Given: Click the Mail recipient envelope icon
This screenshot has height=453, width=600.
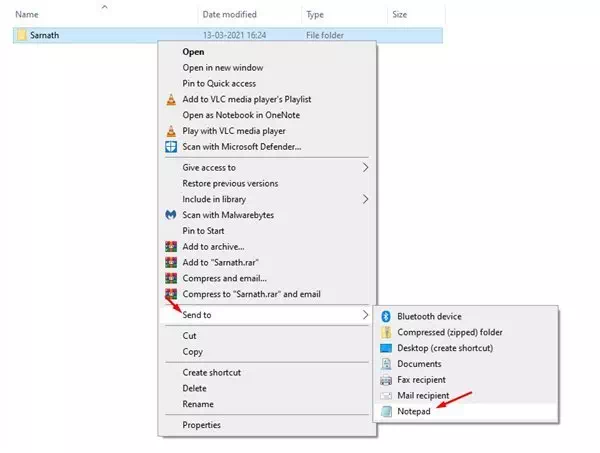Looking at the screenshot, I should point(386,396).
